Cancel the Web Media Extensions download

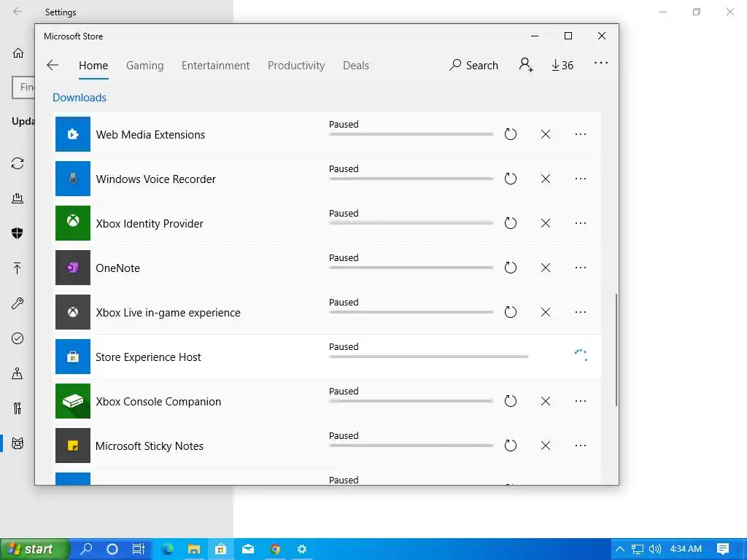tap(546, 134)
